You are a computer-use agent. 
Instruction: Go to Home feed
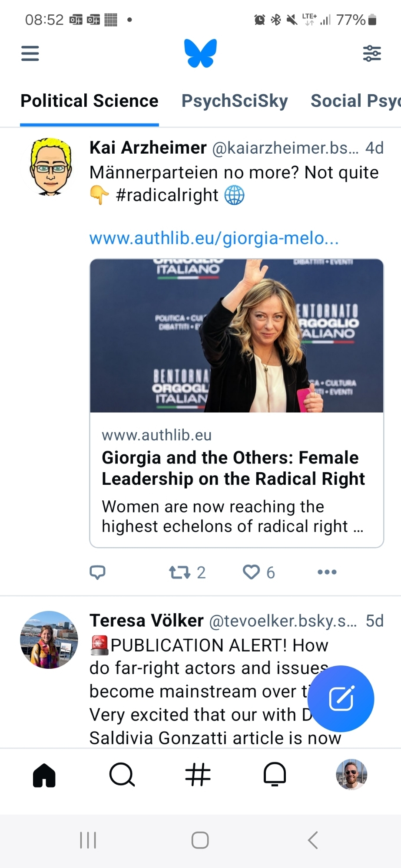pyautogui.click(x=44, y=775)
